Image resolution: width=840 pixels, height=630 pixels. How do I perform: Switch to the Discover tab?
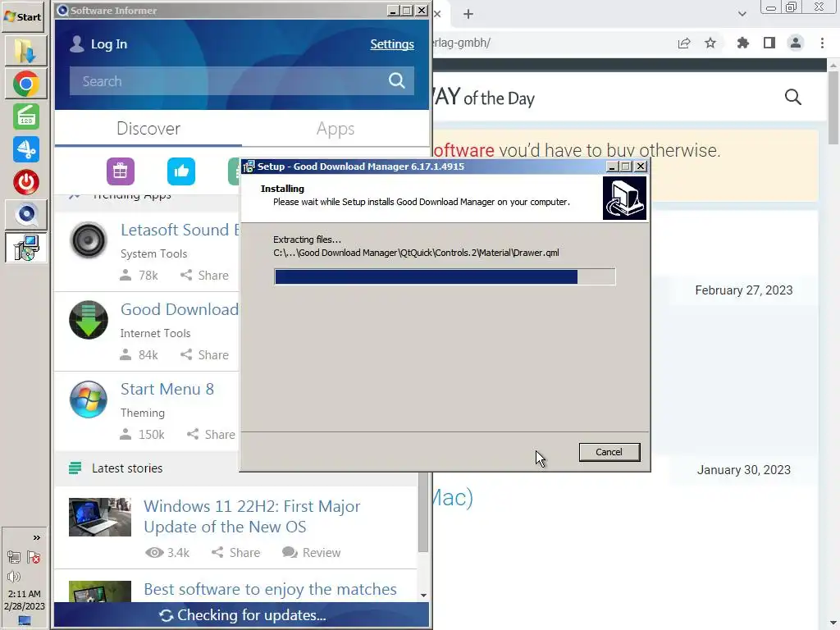148,129
